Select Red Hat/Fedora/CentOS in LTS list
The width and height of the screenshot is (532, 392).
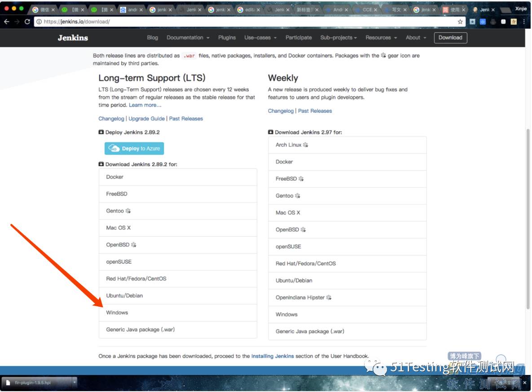pyautogui.click(x=178, y=279)
